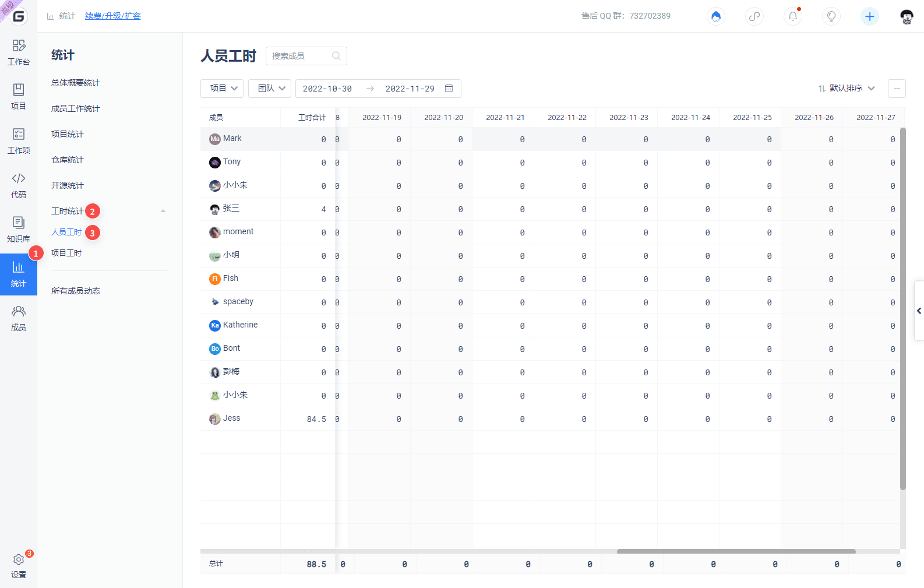Click the start date 2022-10-30
The height and width of the screenshot is (588, 924).
(x=327, y=89)
